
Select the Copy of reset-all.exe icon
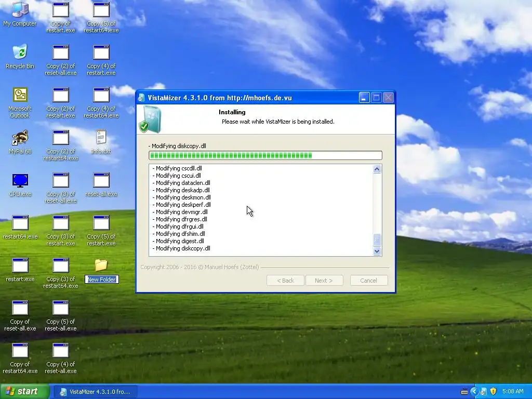(20, 308)
